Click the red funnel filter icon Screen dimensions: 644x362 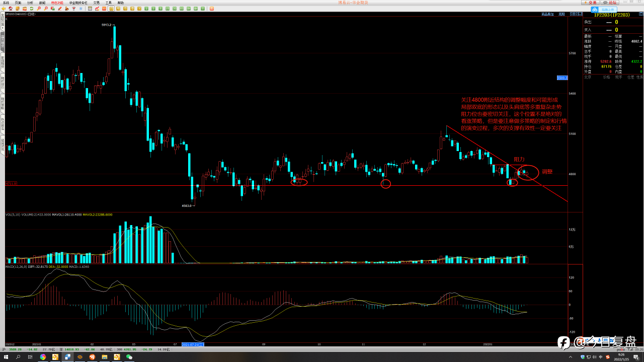pyautogui.click(x=74, y=9)
